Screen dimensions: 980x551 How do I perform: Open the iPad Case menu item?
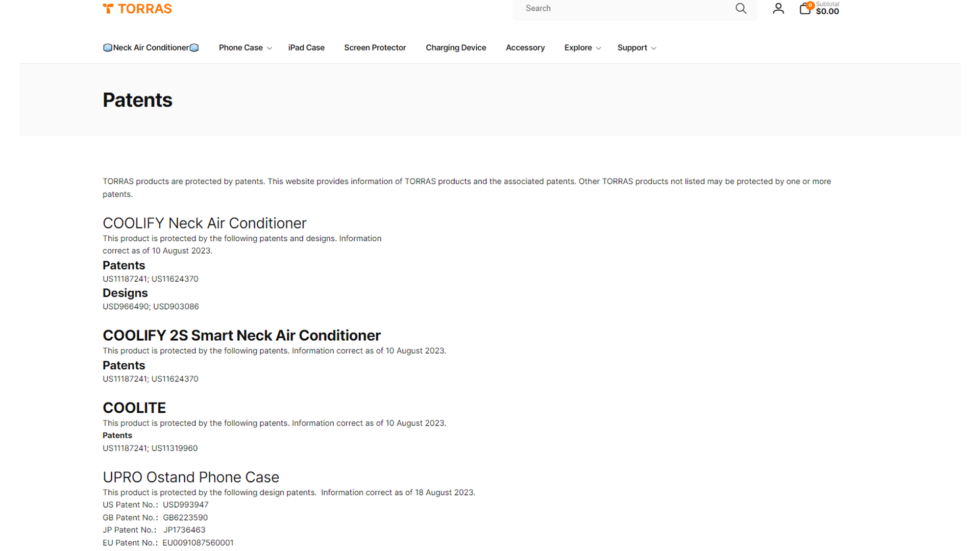(306, 47)
